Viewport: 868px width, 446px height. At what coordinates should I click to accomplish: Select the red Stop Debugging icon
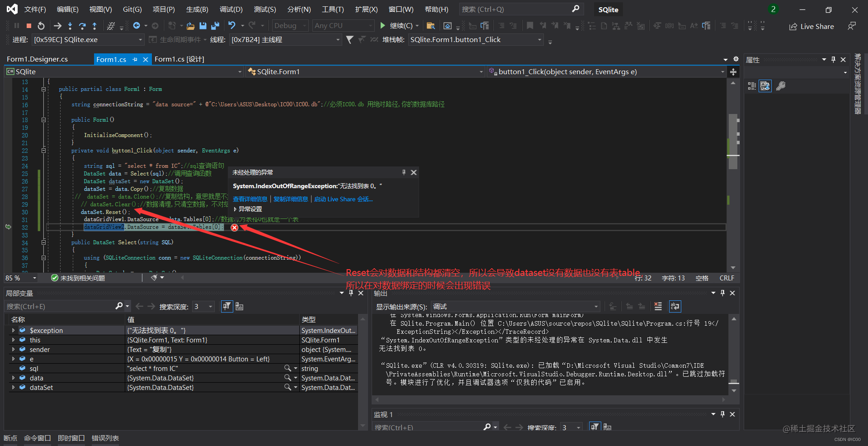pos(28,25)
